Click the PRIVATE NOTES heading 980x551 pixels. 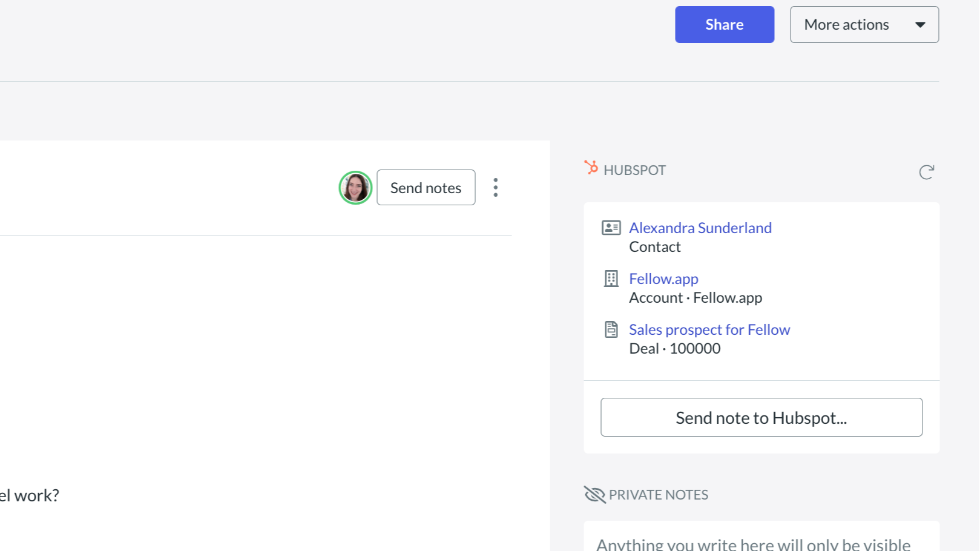(x=658, y=495)
